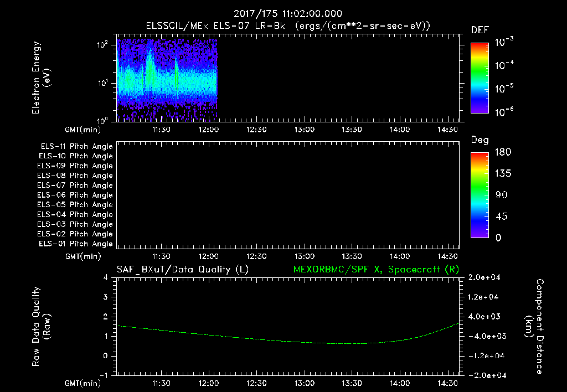Image resolution: width=567 pixels, height=392 pixels.
Task: Click the green MEXORBMC/SPF X, Spacecraft (R) title
Action: click(x=376, y=270)
